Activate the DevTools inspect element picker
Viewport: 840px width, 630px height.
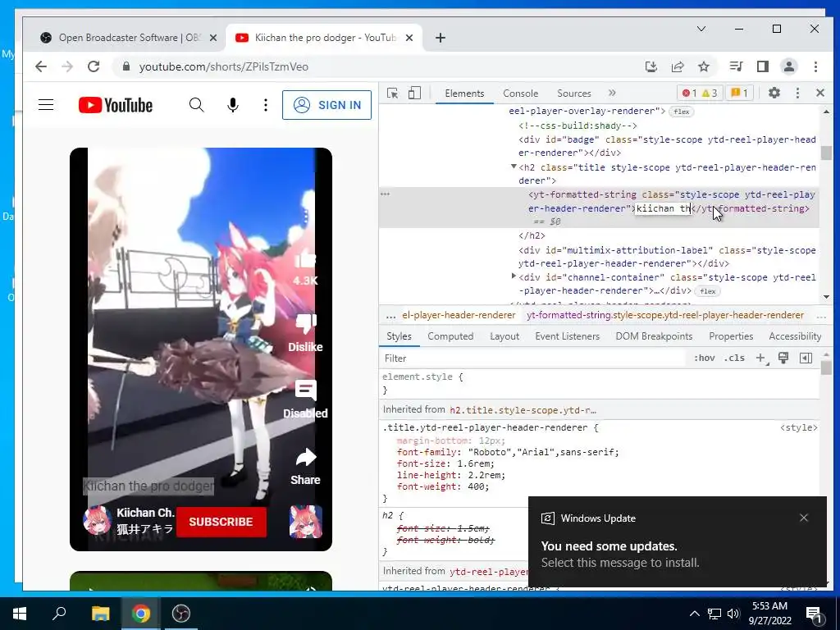[x=392, y=94]
